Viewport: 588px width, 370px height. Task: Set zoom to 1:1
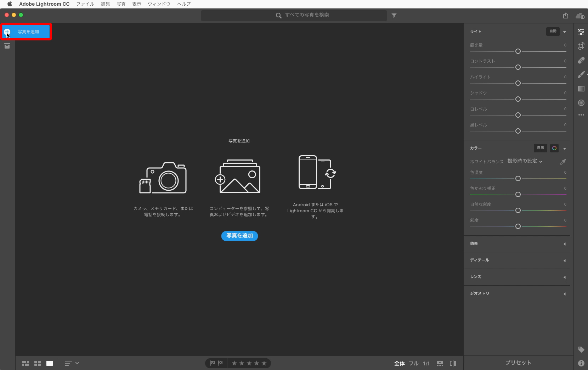coord(426,363)
